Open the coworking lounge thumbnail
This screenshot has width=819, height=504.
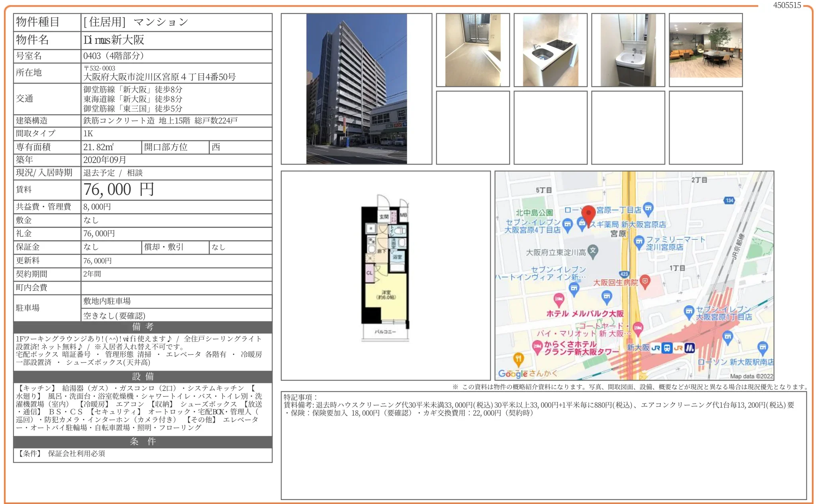705,50
